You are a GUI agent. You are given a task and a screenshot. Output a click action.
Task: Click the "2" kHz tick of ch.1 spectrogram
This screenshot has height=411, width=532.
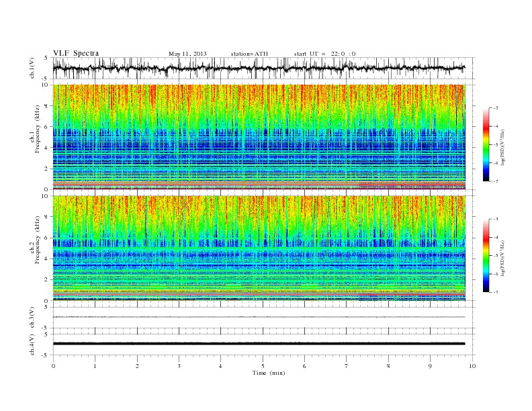pyautogui.click(x=46, y=169)
